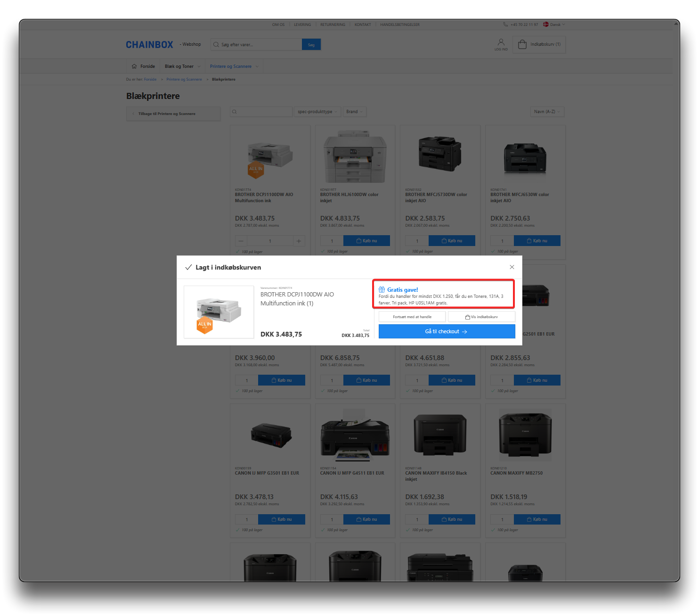Click the CHAINBOX logo

point(149,45)
